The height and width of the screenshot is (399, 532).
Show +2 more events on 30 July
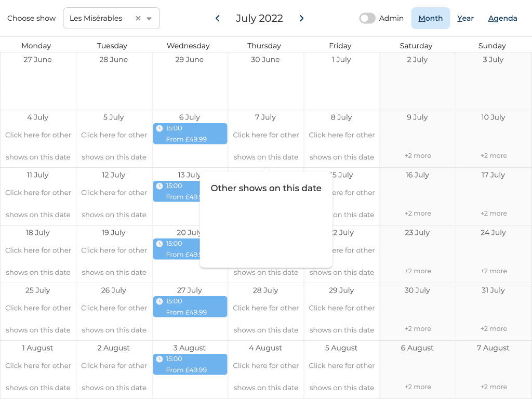click(418, 329)
